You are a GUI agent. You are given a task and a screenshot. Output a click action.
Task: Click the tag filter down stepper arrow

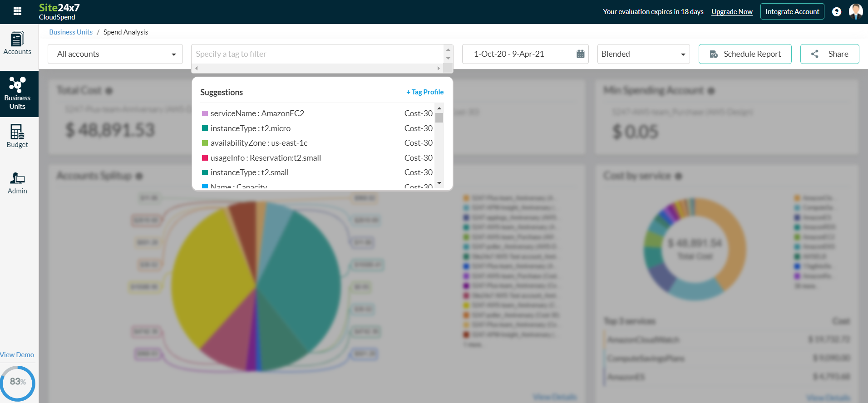pyautogui.click(x=448, y=58)
